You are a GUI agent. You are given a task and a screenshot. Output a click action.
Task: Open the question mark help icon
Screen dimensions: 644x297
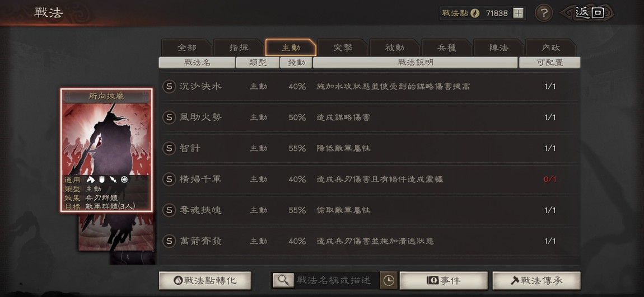(543, 13)
